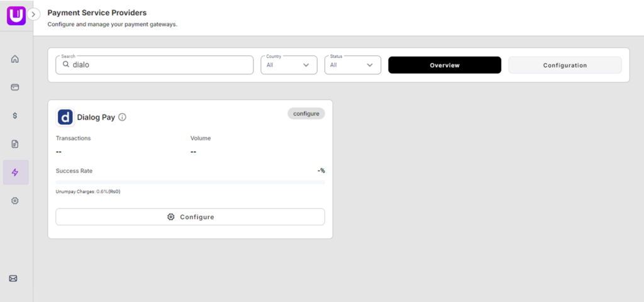The height and width of the screenshot is (302, 644).
Task: Open settings via the sidebar gear icon
Action: 15,201
